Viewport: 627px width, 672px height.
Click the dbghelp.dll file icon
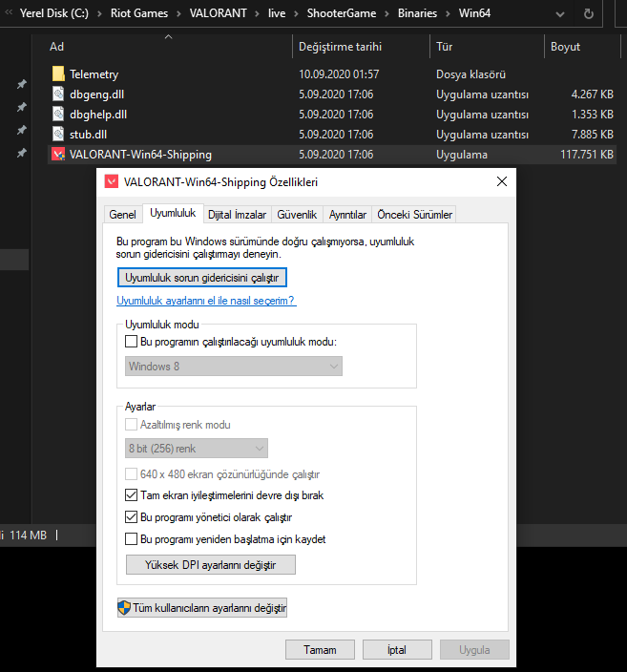[58, 114]
